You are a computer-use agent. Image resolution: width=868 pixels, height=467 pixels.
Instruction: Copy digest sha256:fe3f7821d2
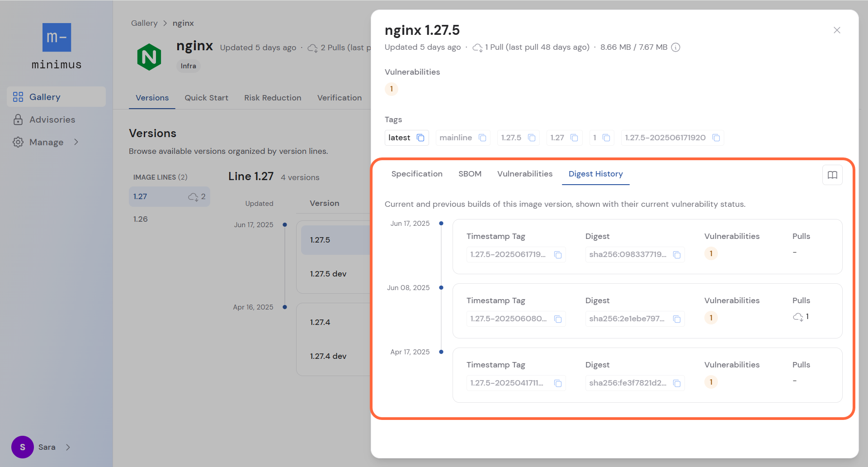677,383
